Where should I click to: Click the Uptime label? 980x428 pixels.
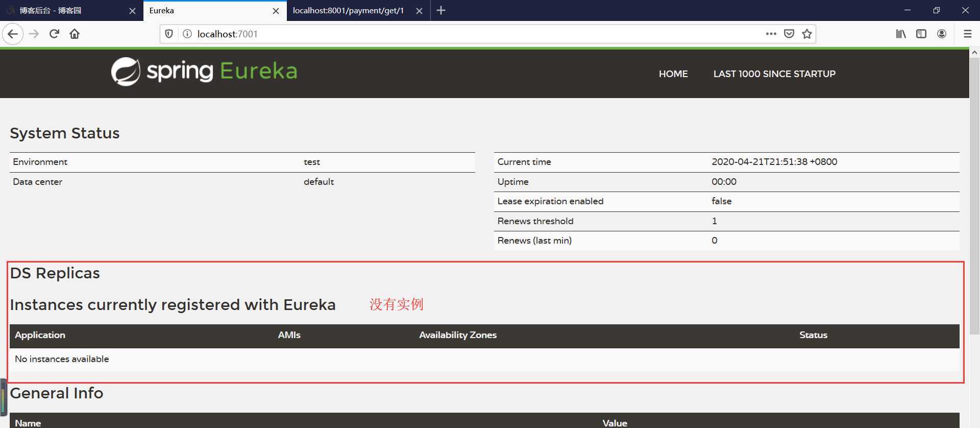[x=513, y=182]
